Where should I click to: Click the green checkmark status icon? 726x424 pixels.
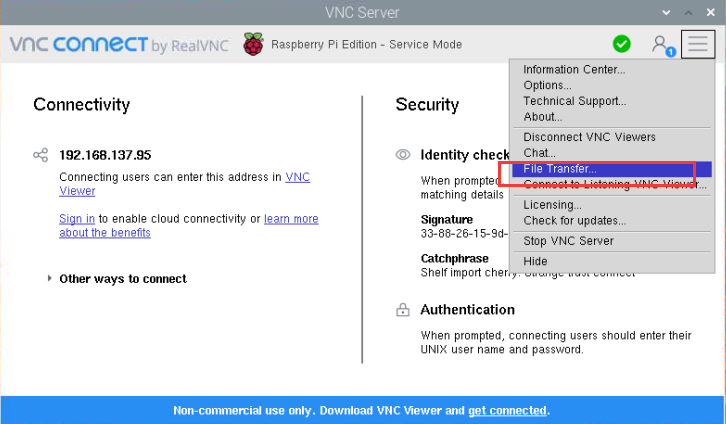(622, 44)
